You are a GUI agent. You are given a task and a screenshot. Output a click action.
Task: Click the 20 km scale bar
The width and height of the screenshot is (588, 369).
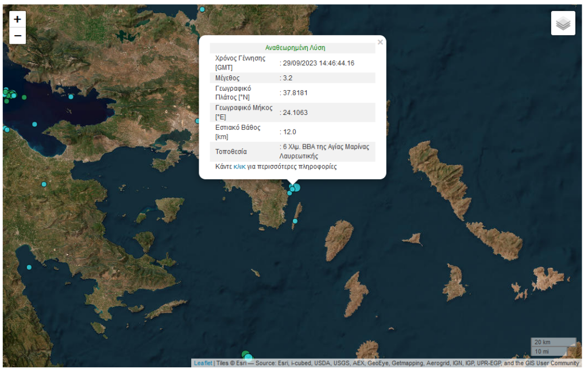click(553, 342)
